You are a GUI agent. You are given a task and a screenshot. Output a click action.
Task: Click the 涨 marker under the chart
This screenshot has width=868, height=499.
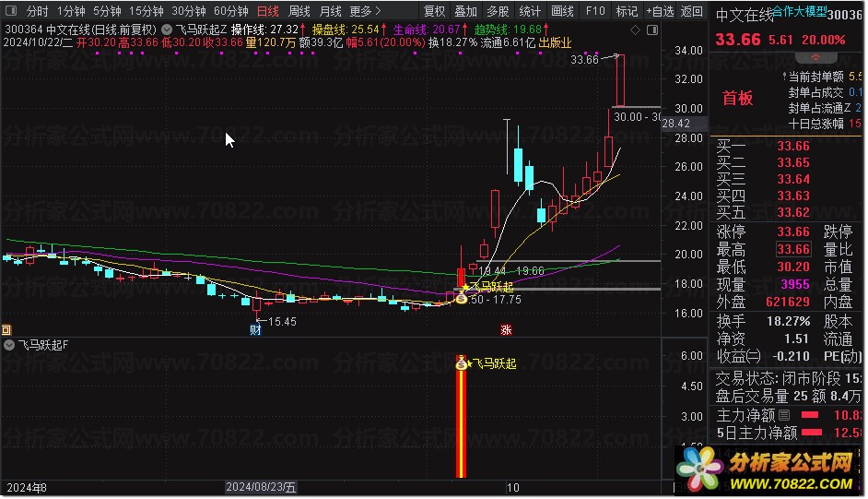[x=506, y=330]
